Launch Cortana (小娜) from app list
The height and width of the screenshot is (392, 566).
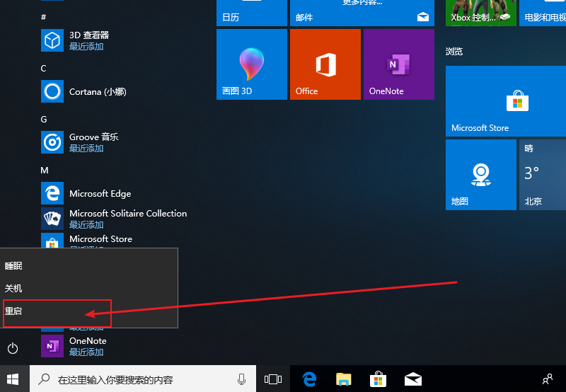(97, 92)
